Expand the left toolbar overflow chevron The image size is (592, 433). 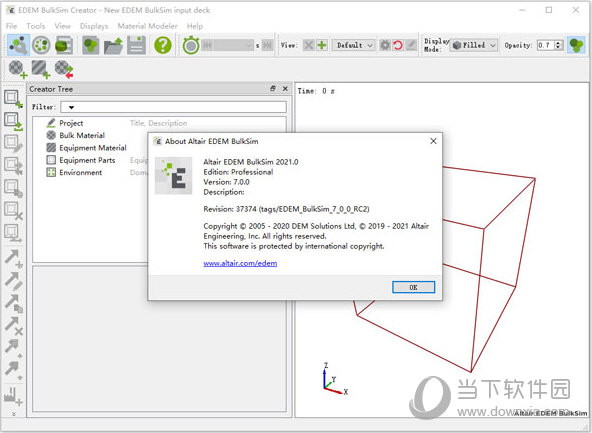(x=14, y=414)
